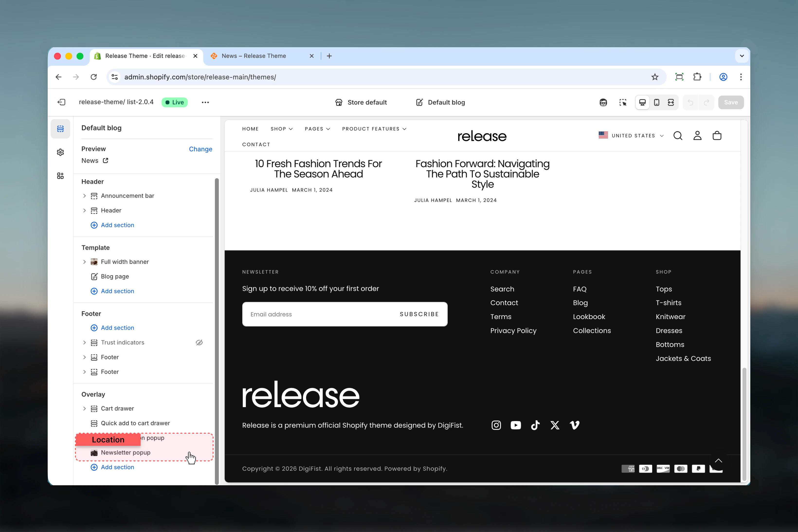Expand the Full width banner section
The width and height of the screenshot is (798, 532).
point(84,262)
